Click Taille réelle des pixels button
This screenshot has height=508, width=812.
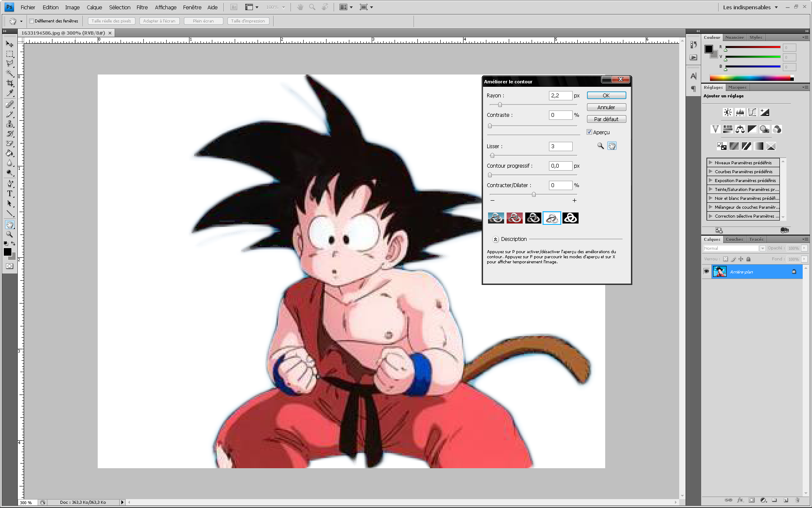[x=111, y=21]
